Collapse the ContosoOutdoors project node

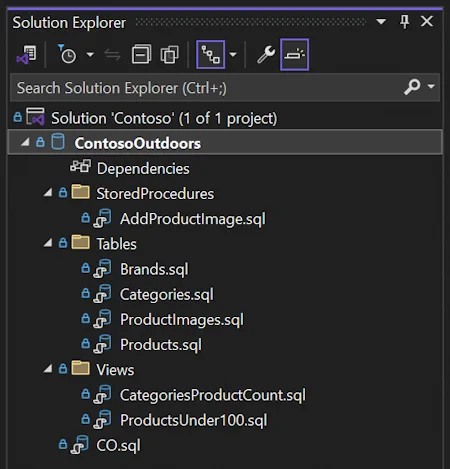(25, 143)
